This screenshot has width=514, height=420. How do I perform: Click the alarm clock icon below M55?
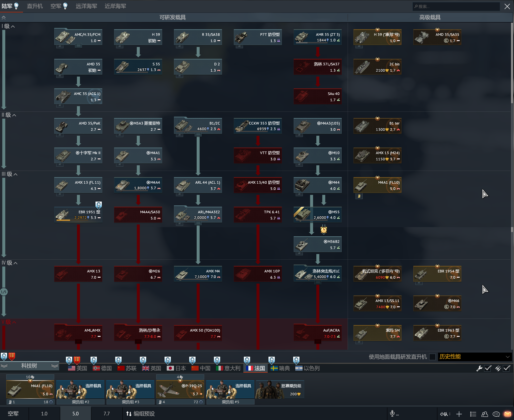(x=324, y=229)
